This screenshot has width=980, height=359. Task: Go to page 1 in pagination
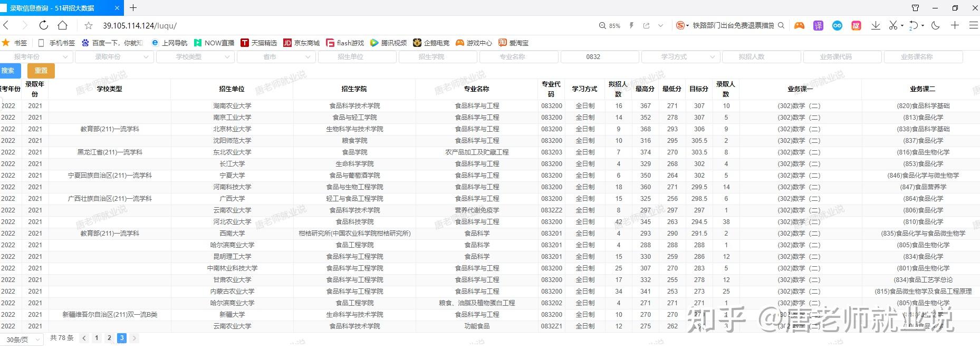97,338
